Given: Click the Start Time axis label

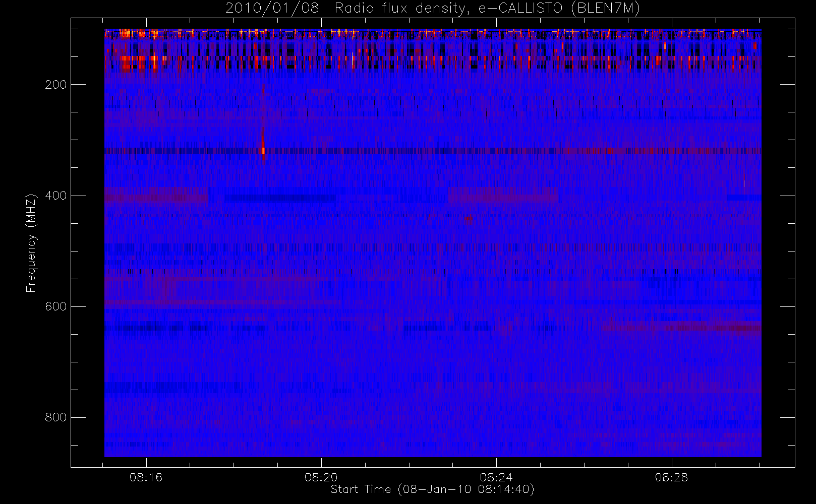Looking at the screenshot, I should pyautogui.click(x=433, y=489).
